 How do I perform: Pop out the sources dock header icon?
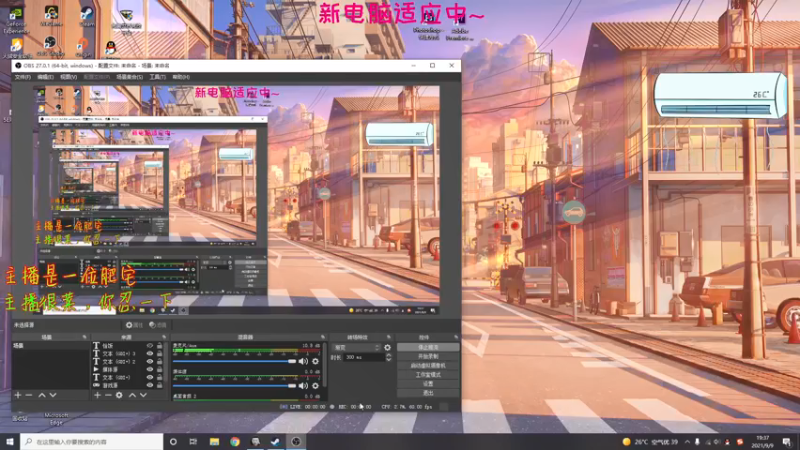coord(164,337)
